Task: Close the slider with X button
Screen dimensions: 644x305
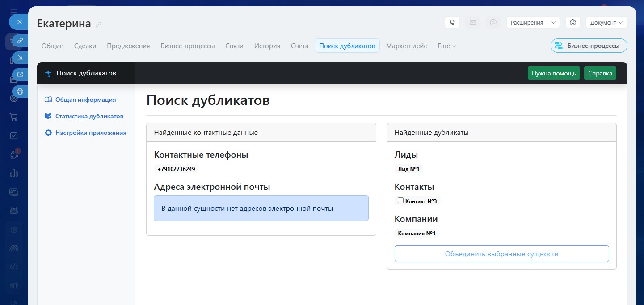Action: point(19,21)
